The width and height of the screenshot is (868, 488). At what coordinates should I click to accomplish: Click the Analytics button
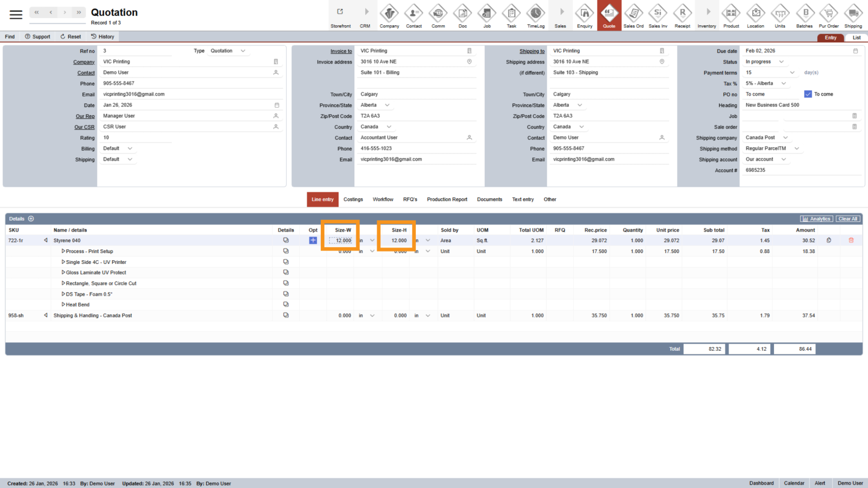click(816, 219)
